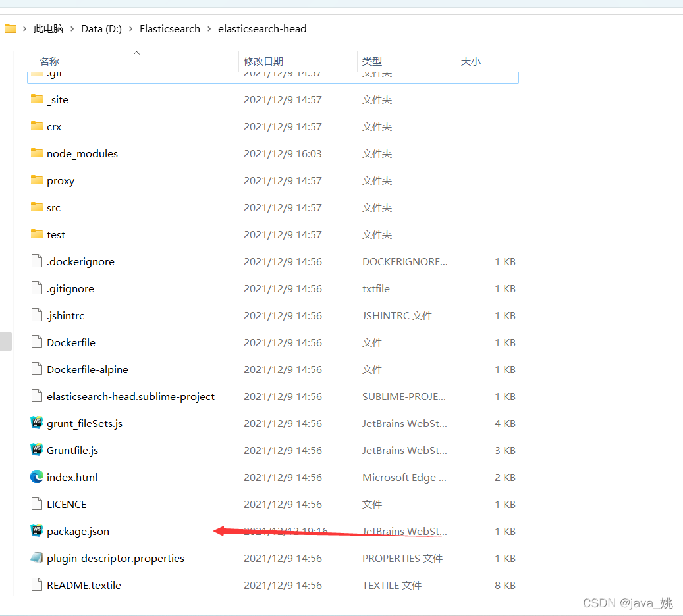Select the Edge icon for index.html
Image resolution: width=683 pixels, height=616 pixels.
(37, 476)
